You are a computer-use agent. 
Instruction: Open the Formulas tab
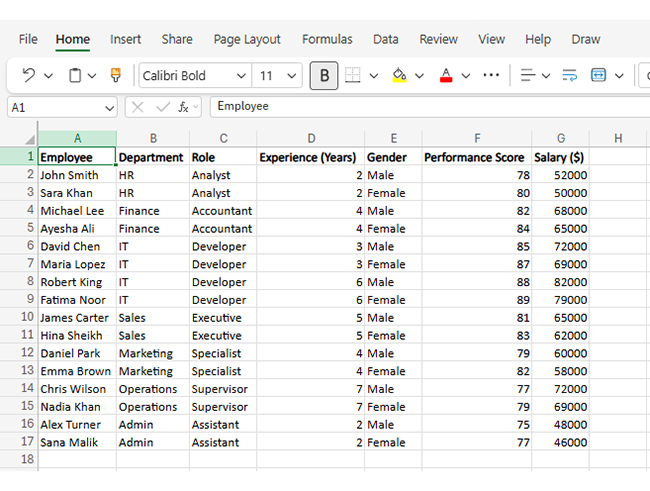point(327,39)
